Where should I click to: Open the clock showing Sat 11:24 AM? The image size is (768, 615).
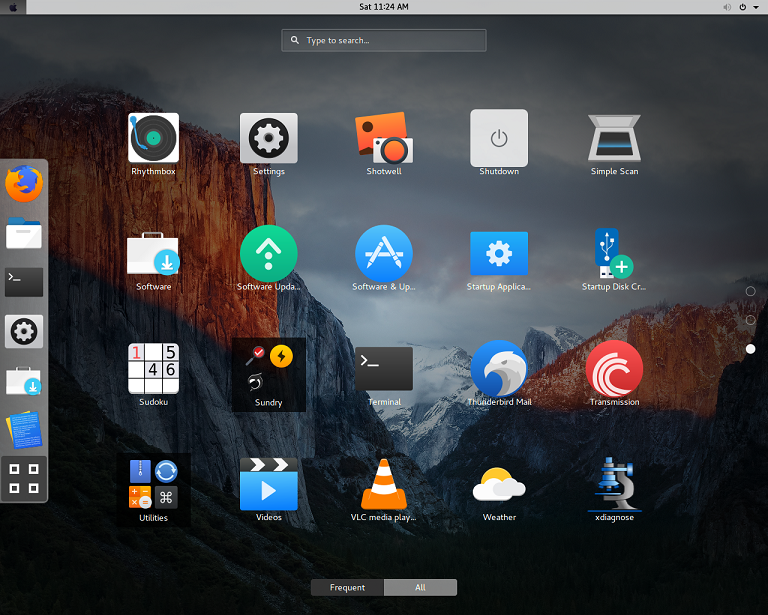pos(384,7)
